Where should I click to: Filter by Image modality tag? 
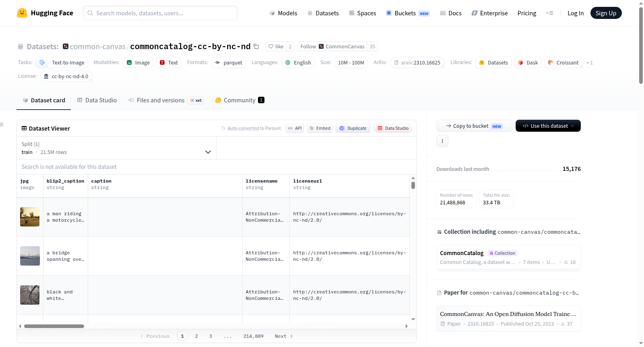coord(138,62)
